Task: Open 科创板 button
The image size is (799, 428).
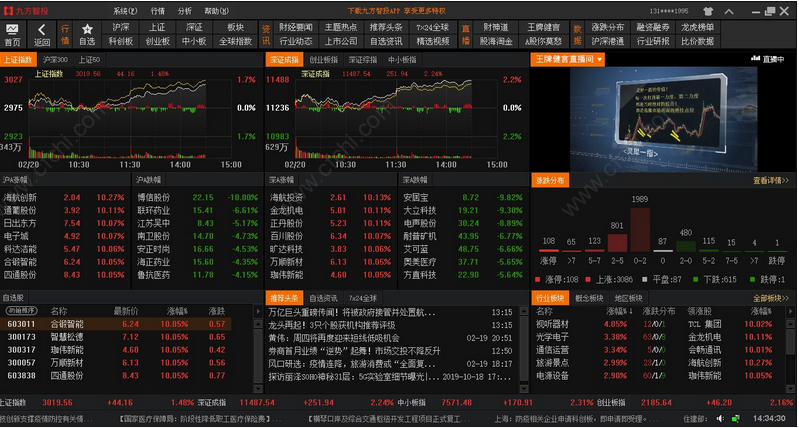Action: coord(121,41)
